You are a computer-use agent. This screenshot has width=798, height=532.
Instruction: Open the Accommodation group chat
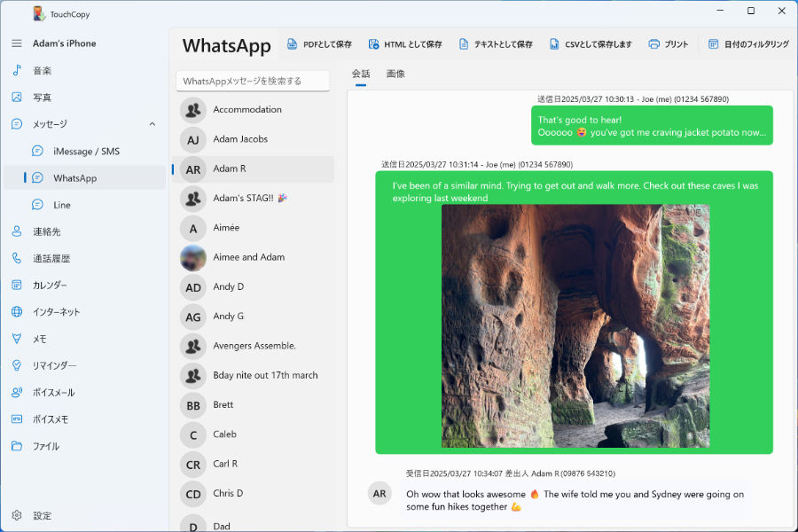[x=254, y=109]
